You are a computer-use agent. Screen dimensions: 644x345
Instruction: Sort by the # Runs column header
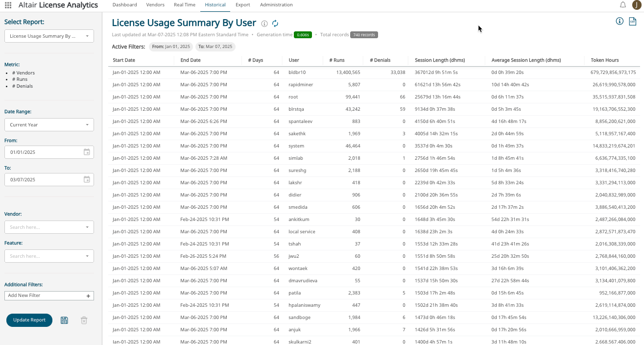[337, 60]
